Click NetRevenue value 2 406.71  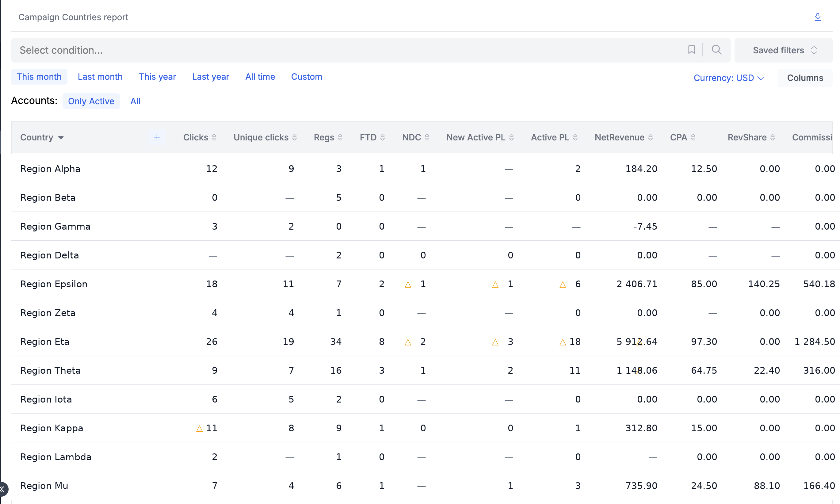637,284
